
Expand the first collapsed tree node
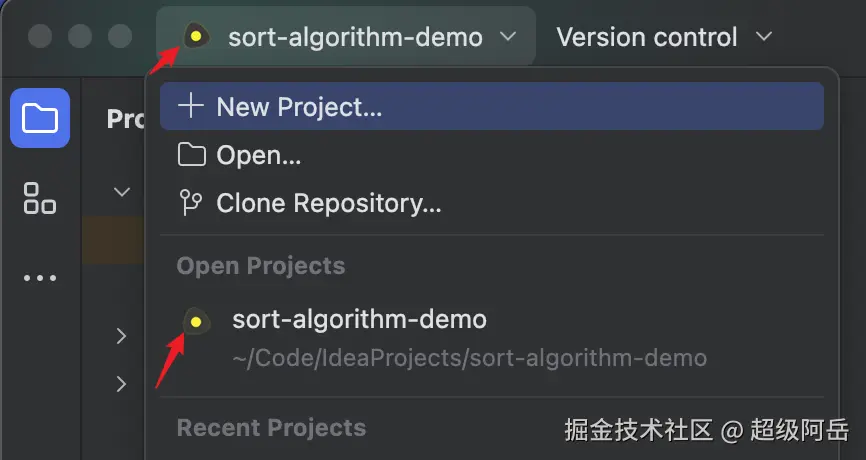coord(122,336)
